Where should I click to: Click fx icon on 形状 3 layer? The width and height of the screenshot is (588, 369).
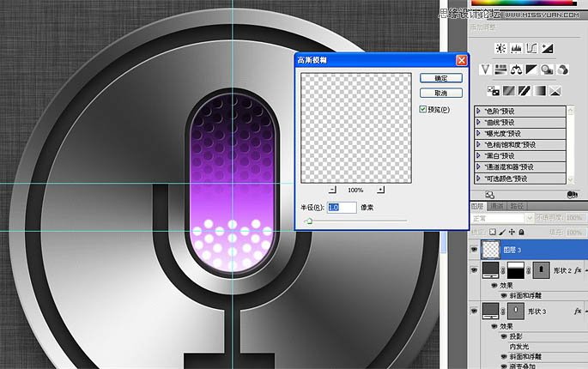pyautogui.click(x=578, y=311)
